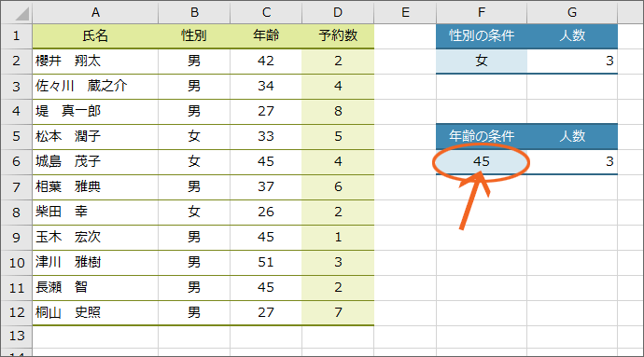Select row 10 header
This screenshot has height=357, width=644.
[17, 263]
